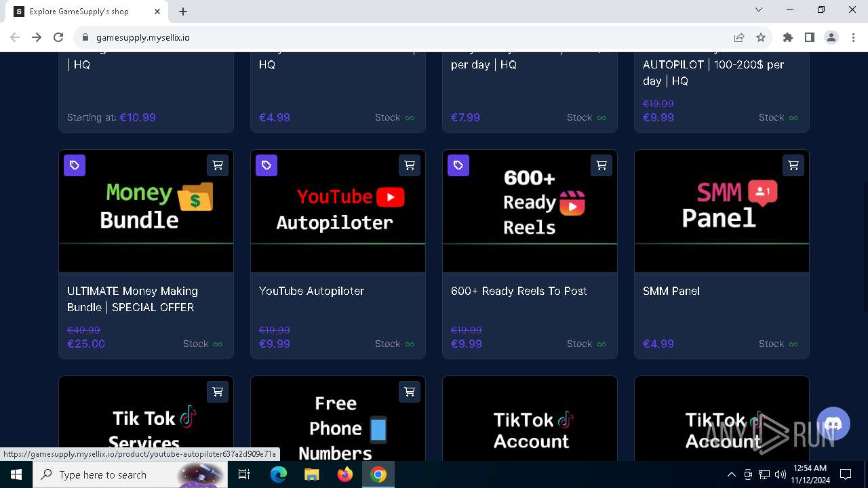The image size is (868, 488).
Task: Open Money Bundle product thumbnail
Action: pos(146,211)
